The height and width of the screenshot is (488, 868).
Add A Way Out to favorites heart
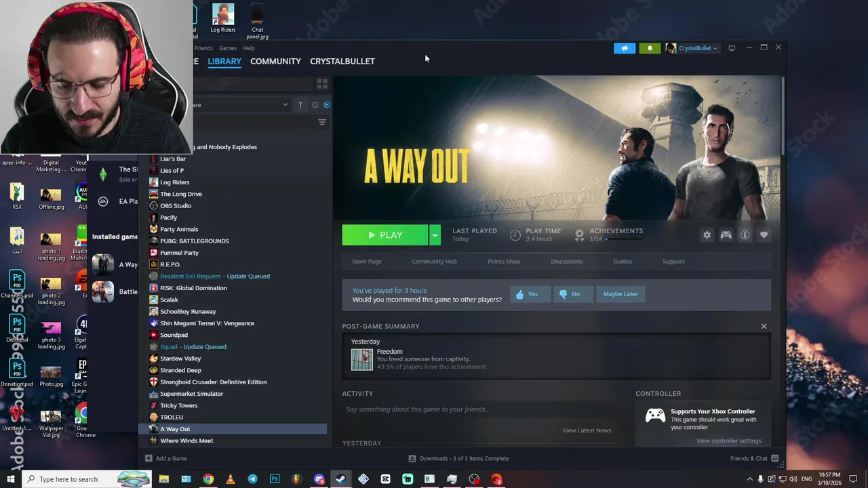[764, 235]
